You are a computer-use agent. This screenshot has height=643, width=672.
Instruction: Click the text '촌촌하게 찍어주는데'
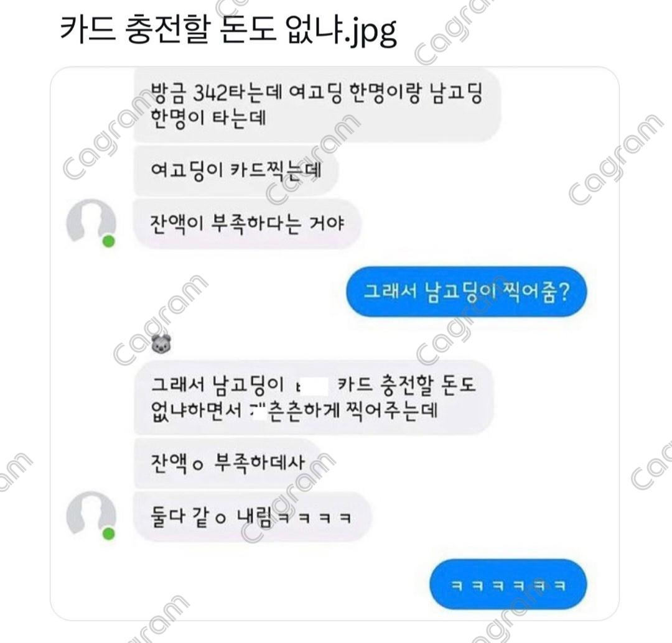point(353,411)
